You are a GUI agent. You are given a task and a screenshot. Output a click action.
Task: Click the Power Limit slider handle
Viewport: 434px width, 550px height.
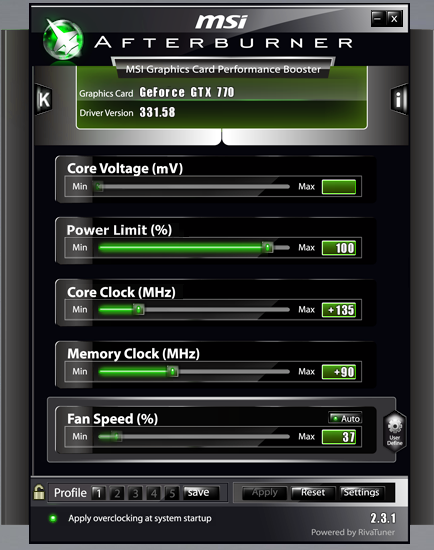click(x=268, y=248)
